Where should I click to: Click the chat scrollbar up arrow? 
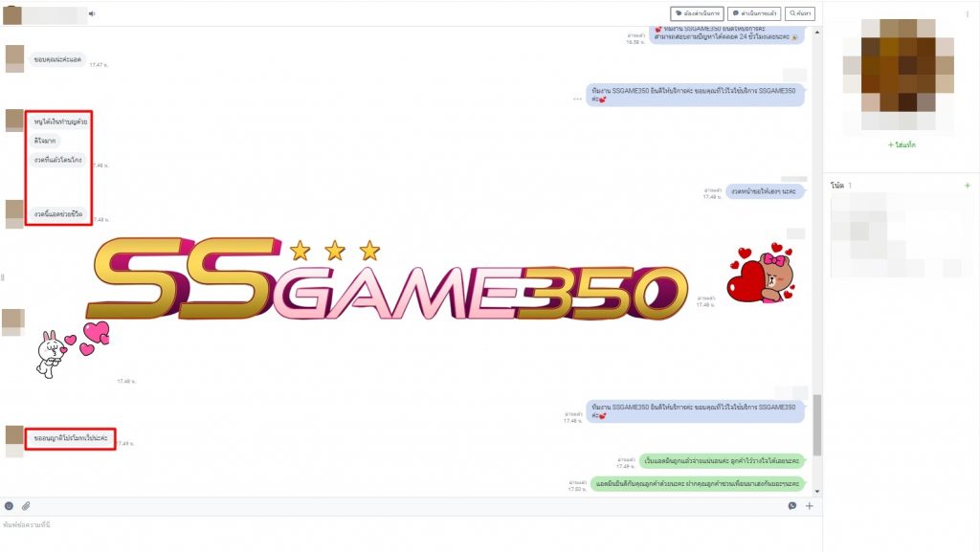pos(817,32)
